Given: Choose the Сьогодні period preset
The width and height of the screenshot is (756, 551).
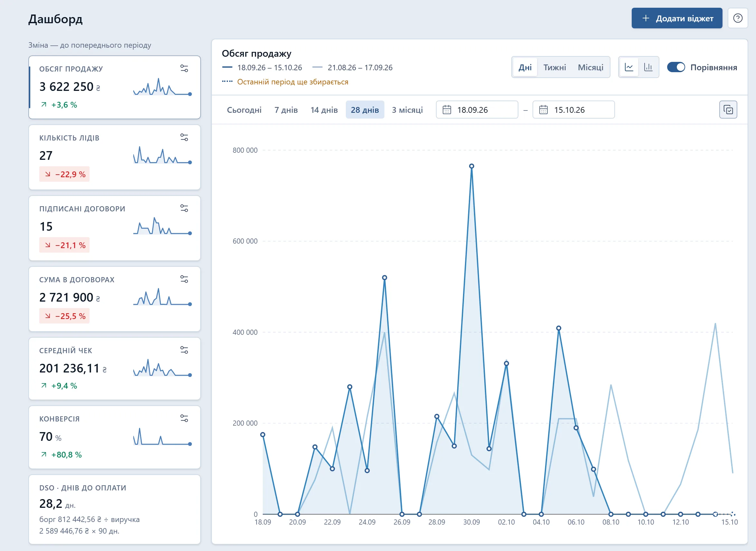Looking at the screenshot, I should click(244, 110).
